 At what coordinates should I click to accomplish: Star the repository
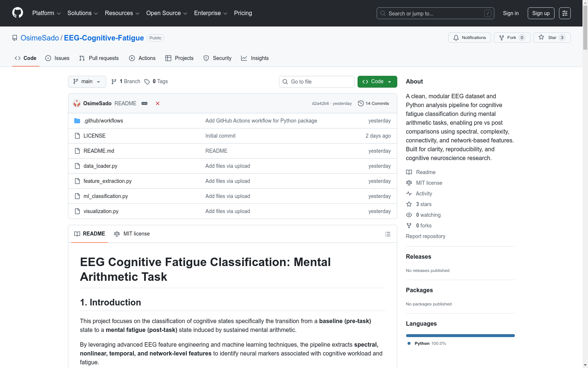point(552,38)
